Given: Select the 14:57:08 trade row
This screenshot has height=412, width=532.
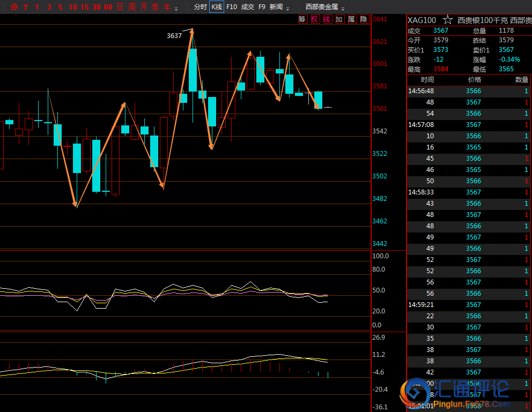Looking at the screenshot, I should pos(469,125).
